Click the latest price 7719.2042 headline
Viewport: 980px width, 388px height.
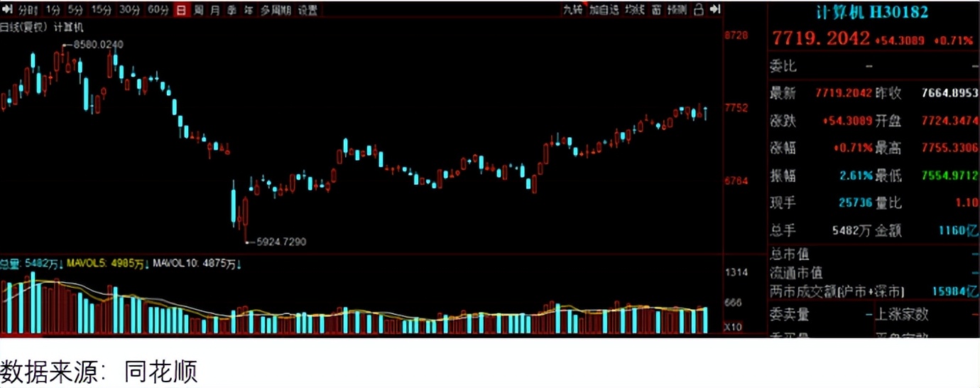(x=820, y=38)
